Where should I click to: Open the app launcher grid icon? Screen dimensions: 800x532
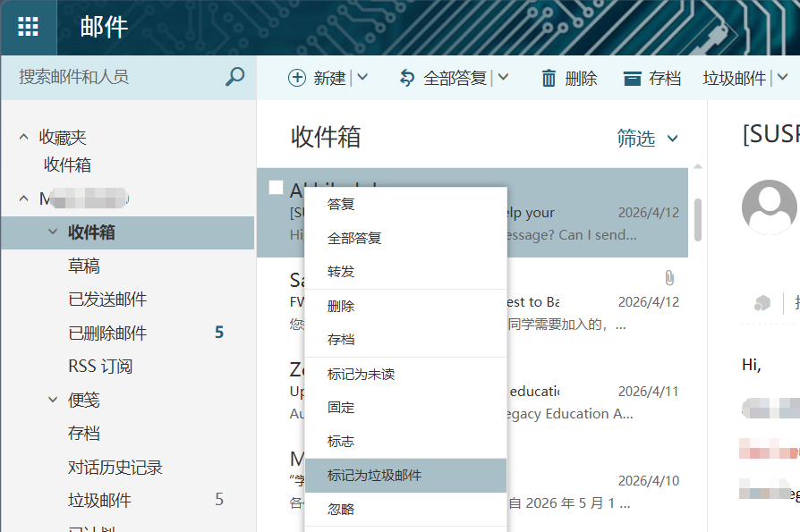point(28,27)
